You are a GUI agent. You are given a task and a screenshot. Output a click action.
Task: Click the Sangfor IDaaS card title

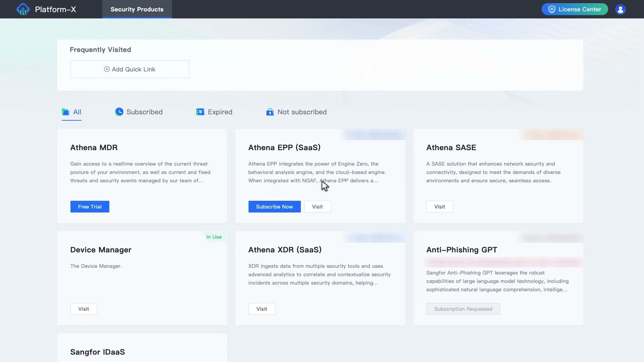[x=98, y=352]
